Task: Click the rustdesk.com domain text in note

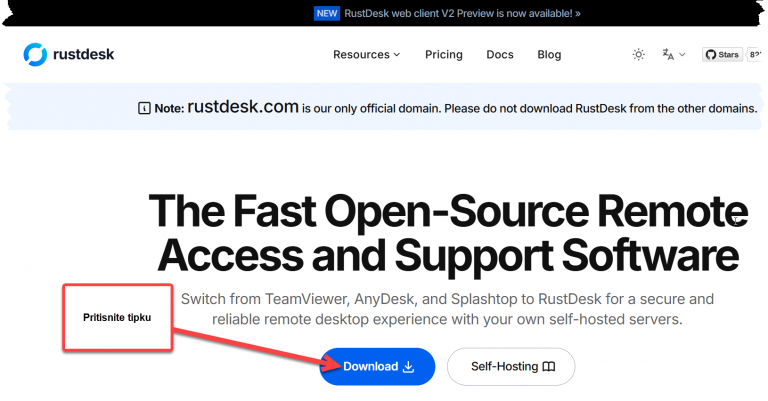Action: [243, 106]
